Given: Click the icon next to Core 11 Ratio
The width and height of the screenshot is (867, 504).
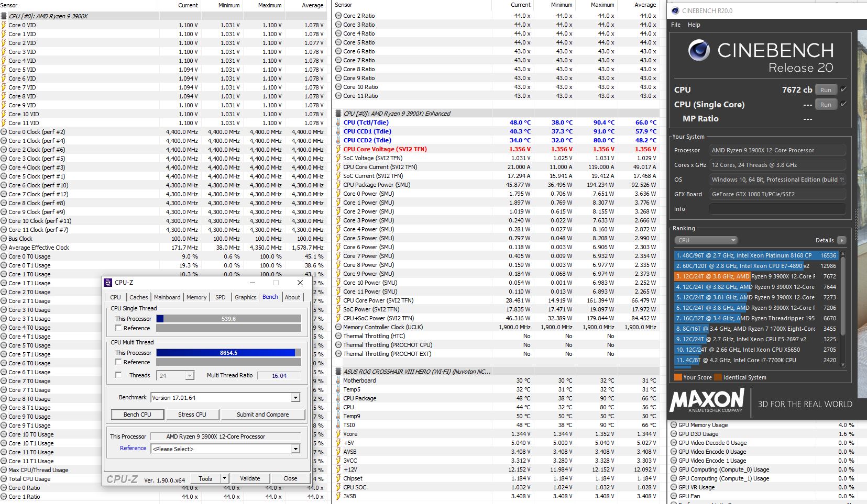Looking at the screenshot, I should pos(338,96).
